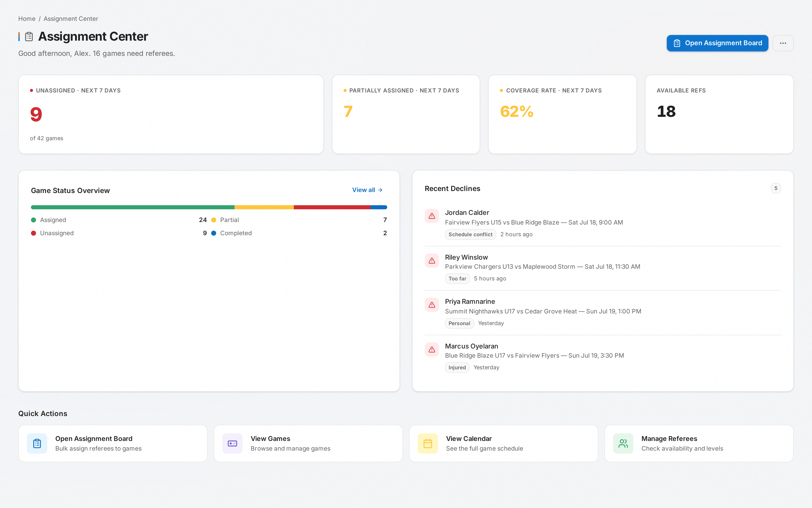This screenshot has height=508, width=812.
Task: Click the Personal reason tag
Action: point(459,323)
